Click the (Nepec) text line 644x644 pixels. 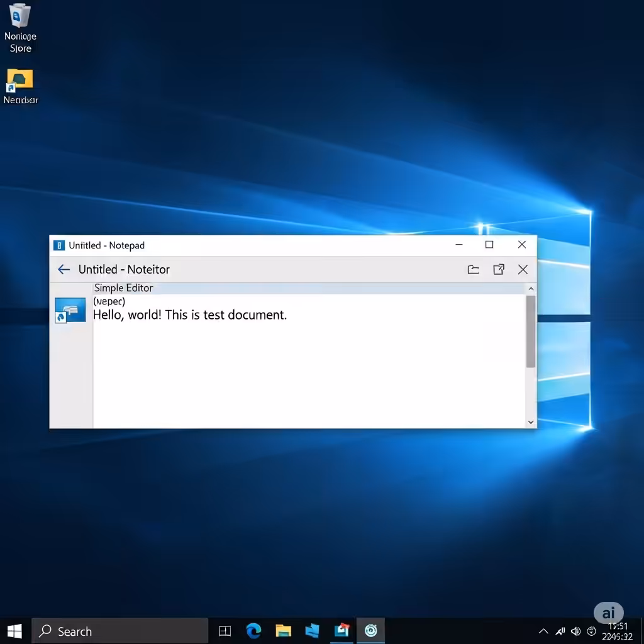point(109,301)
